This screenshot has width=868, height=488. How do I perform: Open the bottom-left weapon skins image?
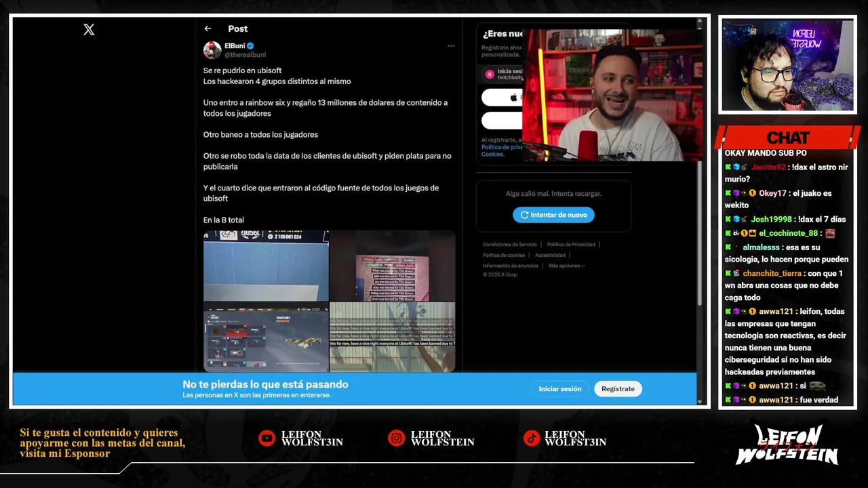point(266,337)
